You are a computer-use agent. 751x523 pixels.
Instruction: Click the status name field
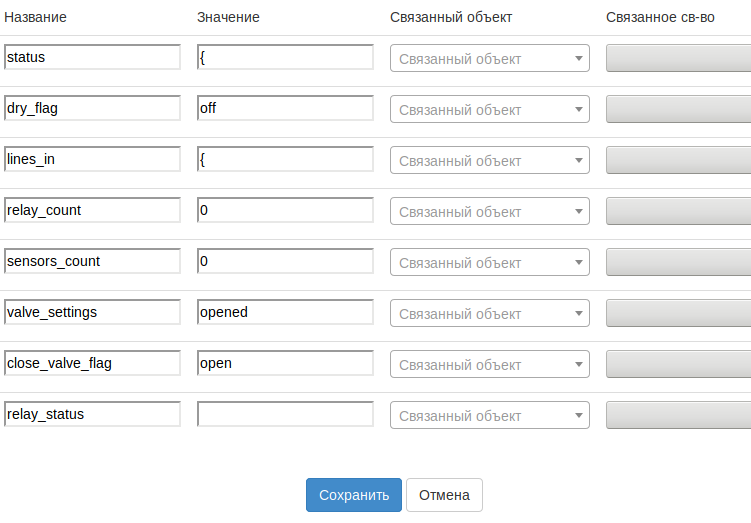coord(92,57)
